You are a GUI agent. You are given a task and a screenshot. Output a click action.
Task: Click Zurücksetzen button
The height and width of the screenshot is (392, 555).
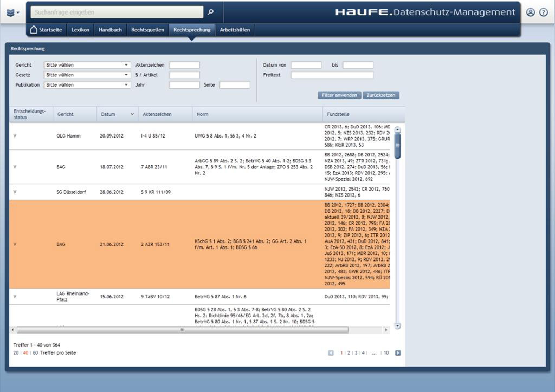pos(381,95)
